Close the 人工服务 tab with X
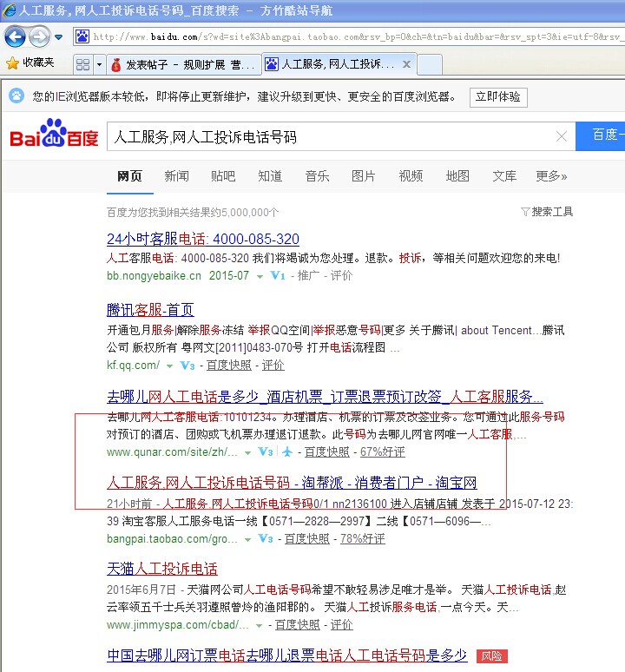Image resolution: width=625 pixels, height=672 pixels. (x=406, y=64)
